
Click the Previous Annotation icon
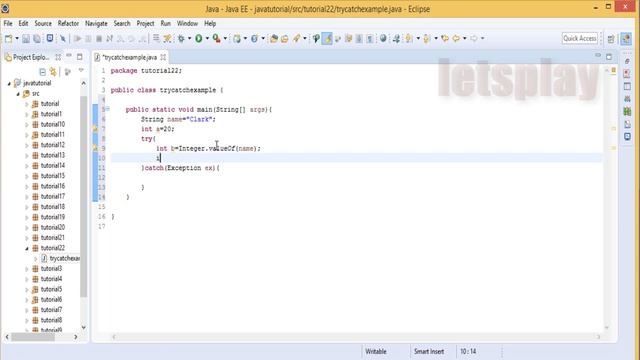point(427,39)
